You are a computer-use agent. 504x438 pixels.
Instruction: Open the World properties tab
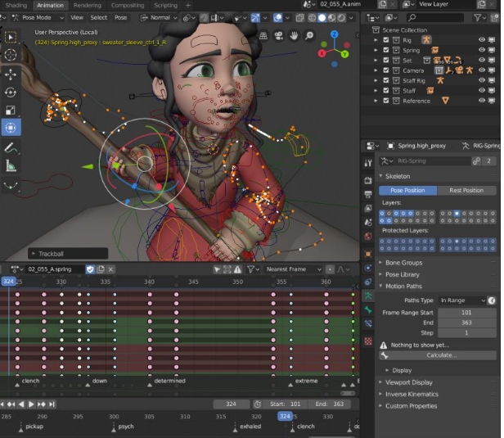click(x=368, y=237)
